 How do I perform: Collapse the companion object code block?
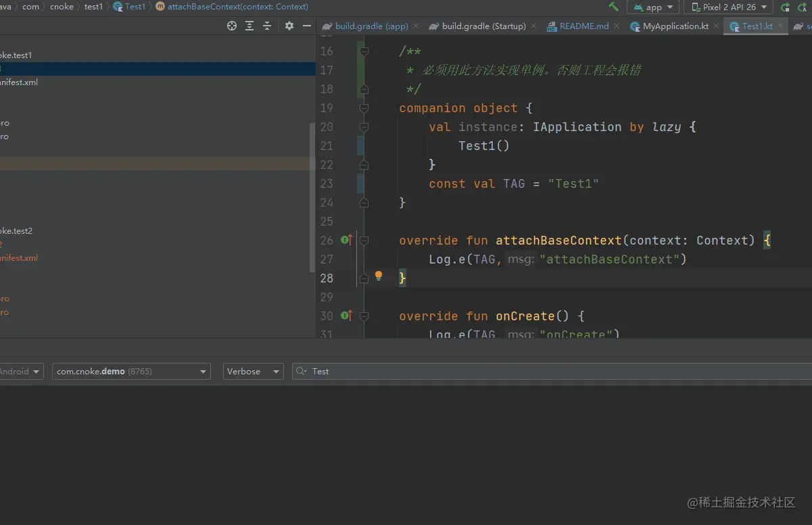[x=364, y=108]
